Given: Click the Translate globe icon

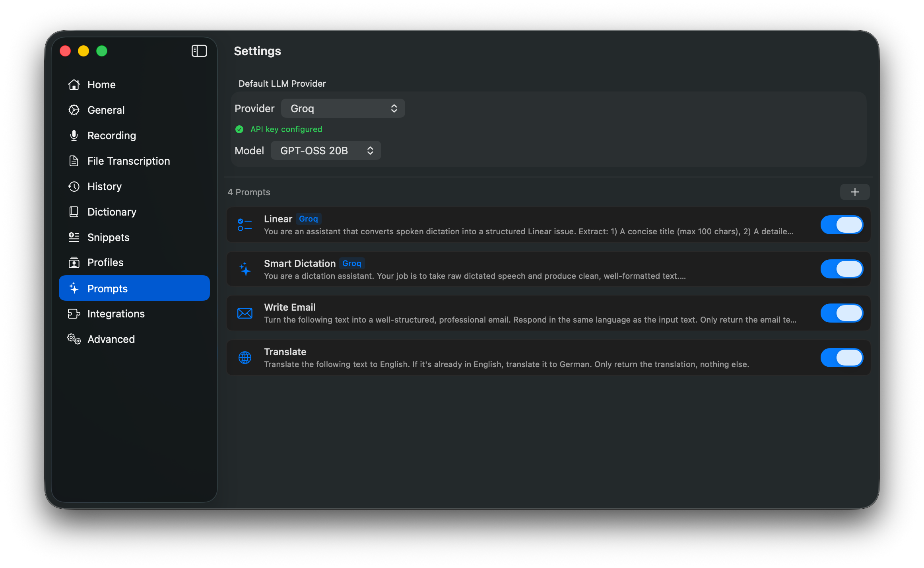Looking at the screenshot, I should [245, 358].
